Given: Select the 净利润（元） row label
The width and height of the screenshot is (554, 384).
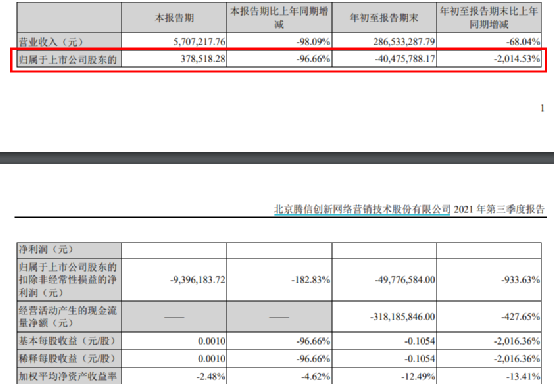Looking at the screenshot, I should [x=46, y=250].
